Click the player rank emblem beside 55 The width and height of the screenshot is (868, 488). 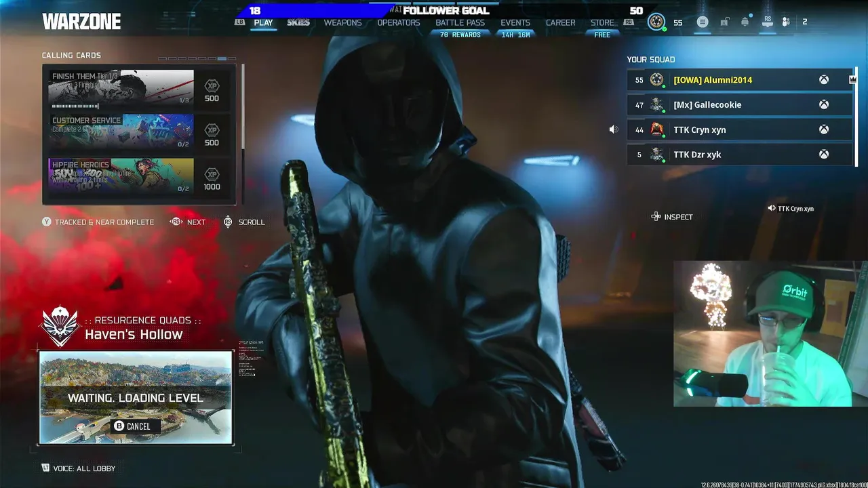[x=656, y=22]
